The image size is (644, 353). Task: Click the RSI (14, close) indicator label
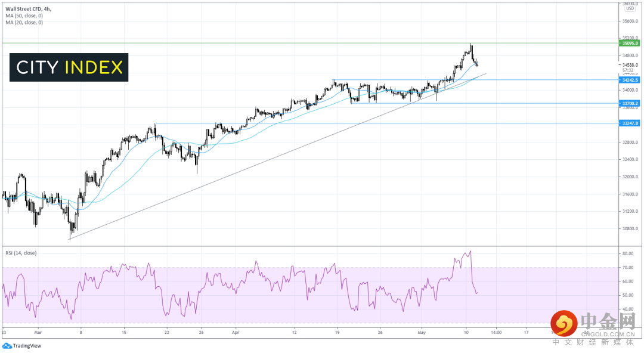21,253
